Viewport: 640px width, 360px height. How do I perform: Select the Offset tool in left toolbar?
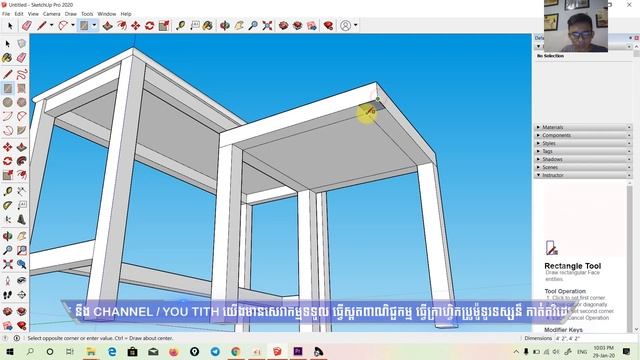point(22,176)
